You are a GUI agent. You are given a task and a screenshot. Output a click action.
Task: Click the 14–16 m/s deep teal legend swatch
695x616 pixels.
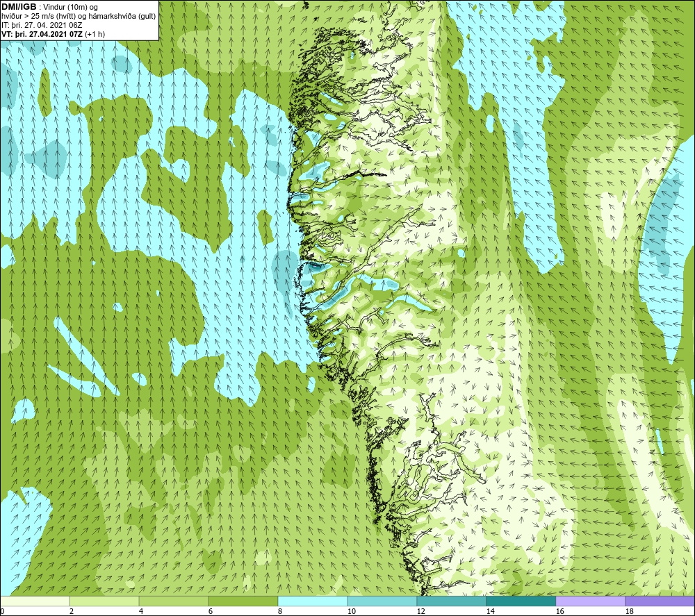tap(521, 601)
